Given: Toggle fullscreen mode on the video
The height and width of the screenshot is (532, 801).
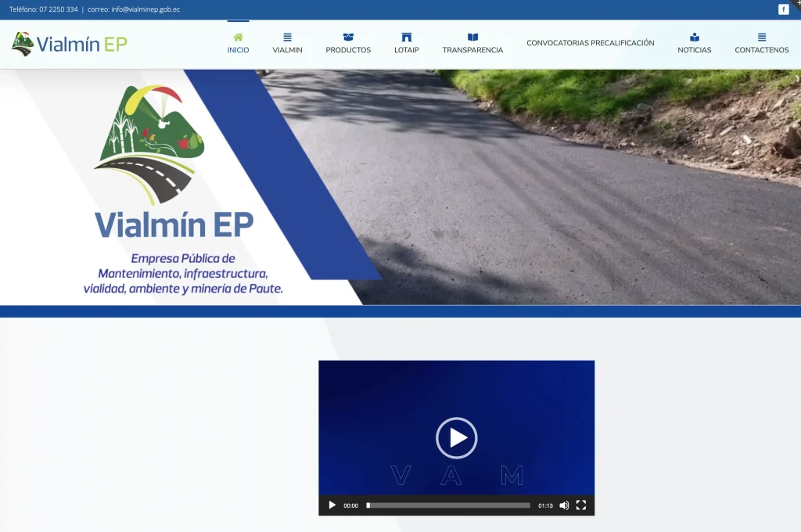Looking at the screenshot, I should pos(580,505).
